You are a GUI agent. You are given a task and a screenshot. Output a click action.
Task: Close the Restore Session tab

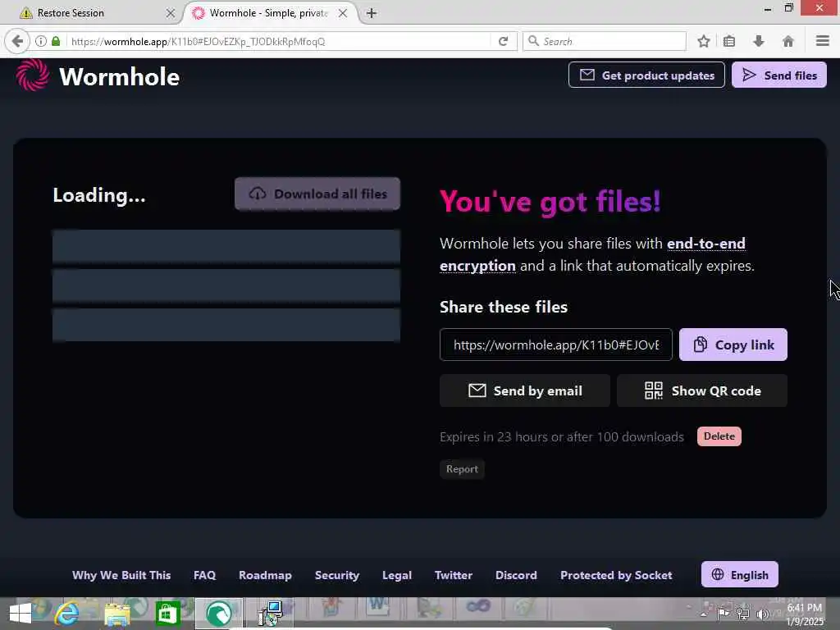point(171,13)
